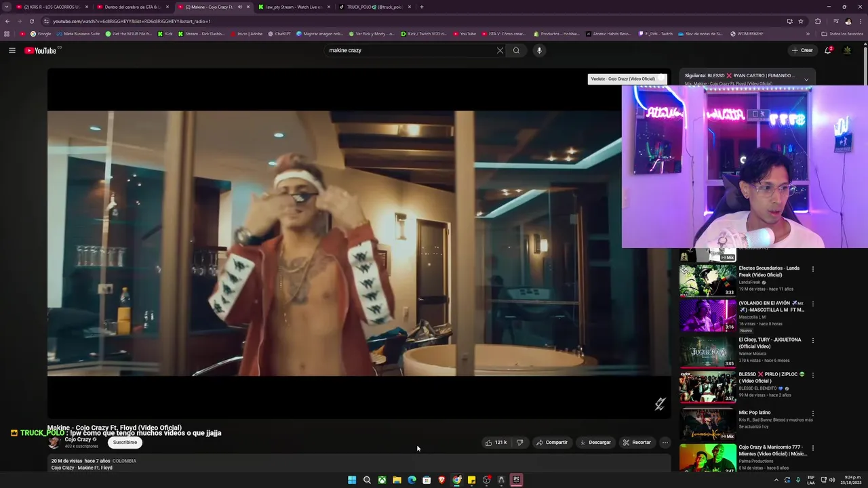The height and width of the screenshot is (488, 868).
Task: Open options for Mix: Pop latino
Action: click(812, 413)
